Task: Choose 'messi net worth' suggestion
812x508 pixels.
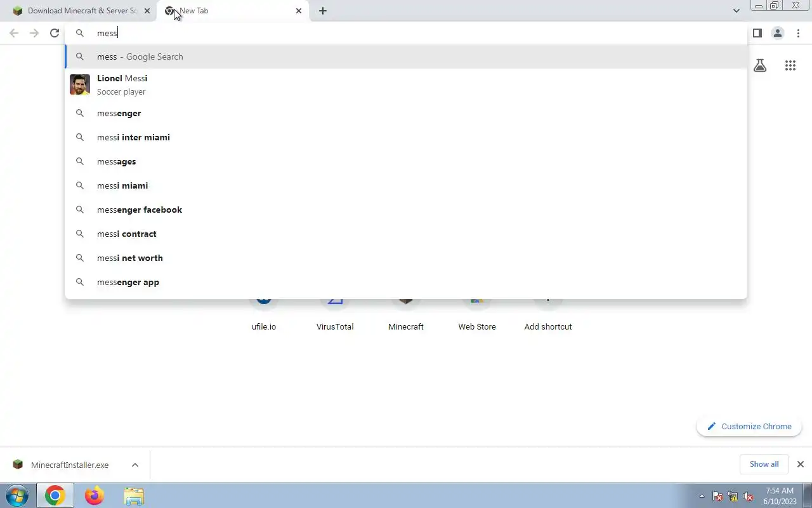Action: click(406, 258)
